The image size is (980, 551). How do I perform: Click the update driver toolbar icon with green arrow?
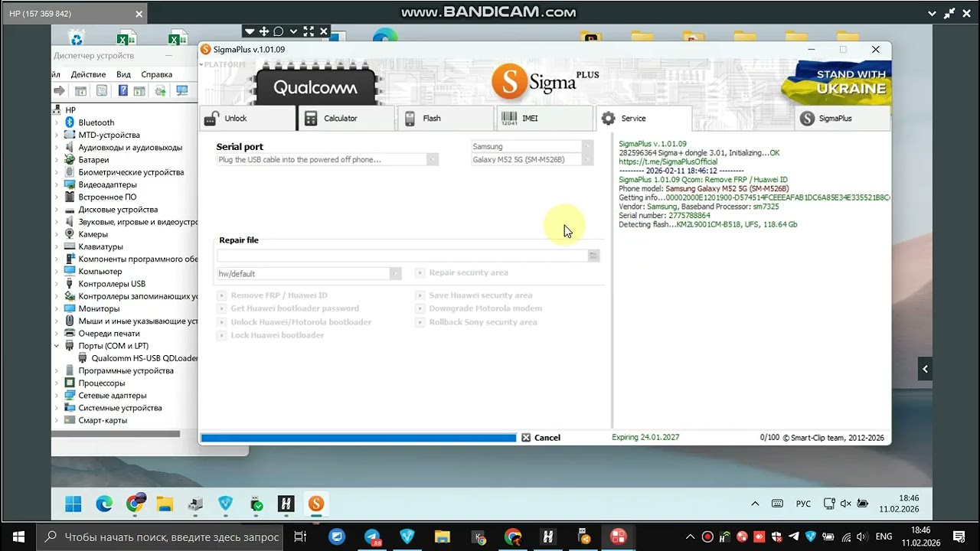click(161, 90)
